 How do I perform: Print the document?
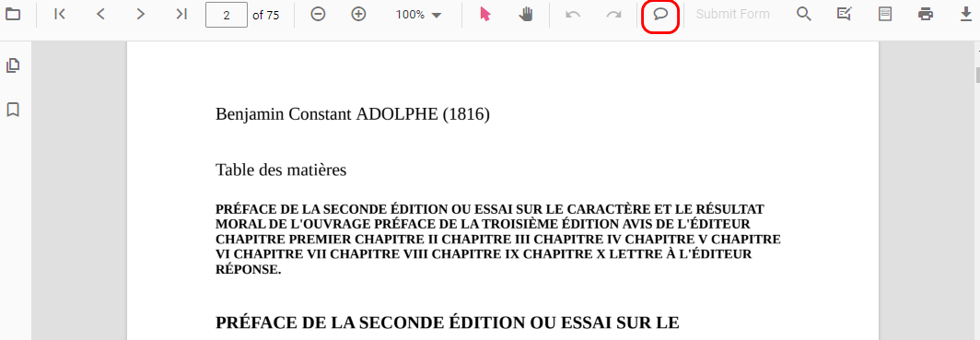(x=926, y=14)
